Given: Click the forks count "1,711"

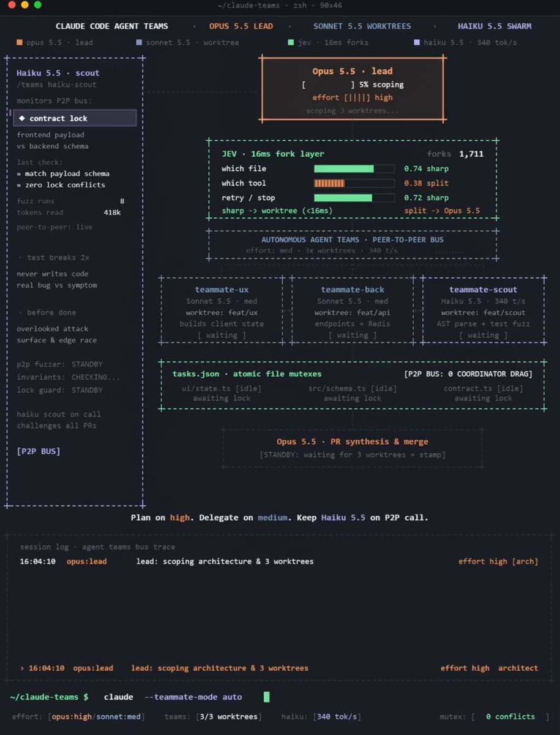Looking at the screenshot, I should pos(471,154).
